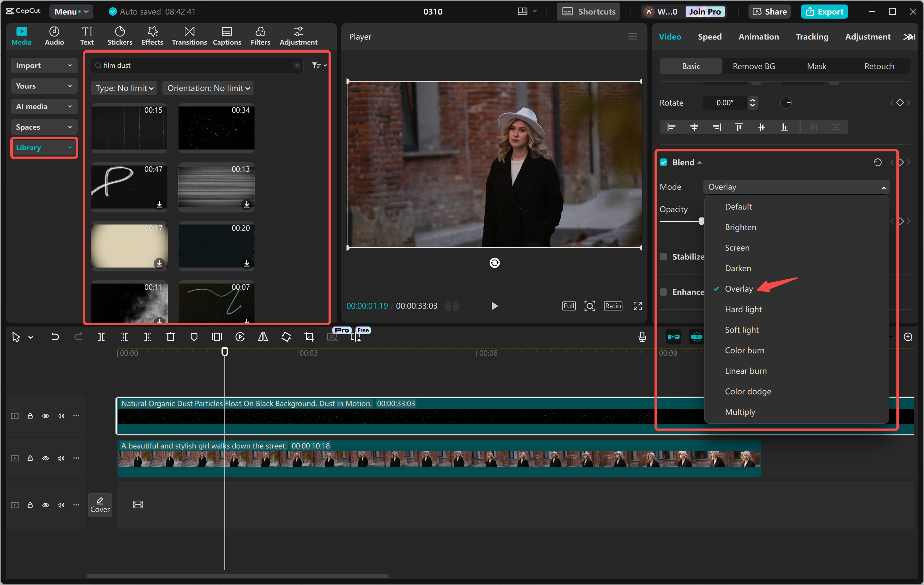Start voiceover recording with the microphone icon
The width and height of the screenshot is (924, 585).
[x=642, y=337]
